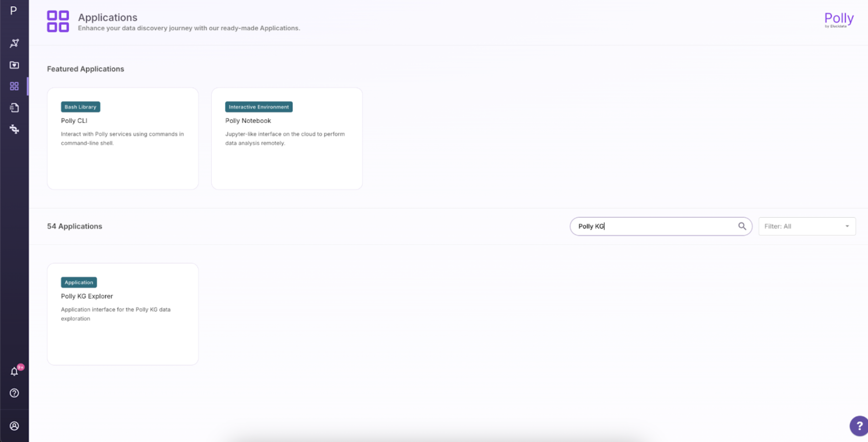
Task: Expand the Filter: All dropdown
Action: [807, 226]
